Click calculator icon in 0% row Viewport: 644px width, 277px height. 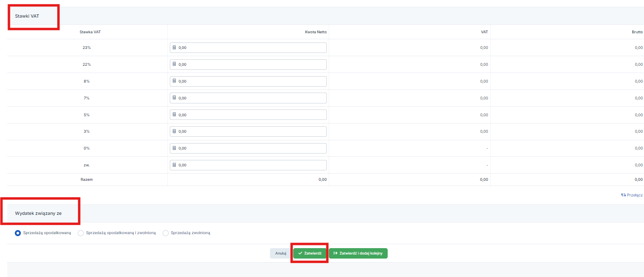pos(174,148)
